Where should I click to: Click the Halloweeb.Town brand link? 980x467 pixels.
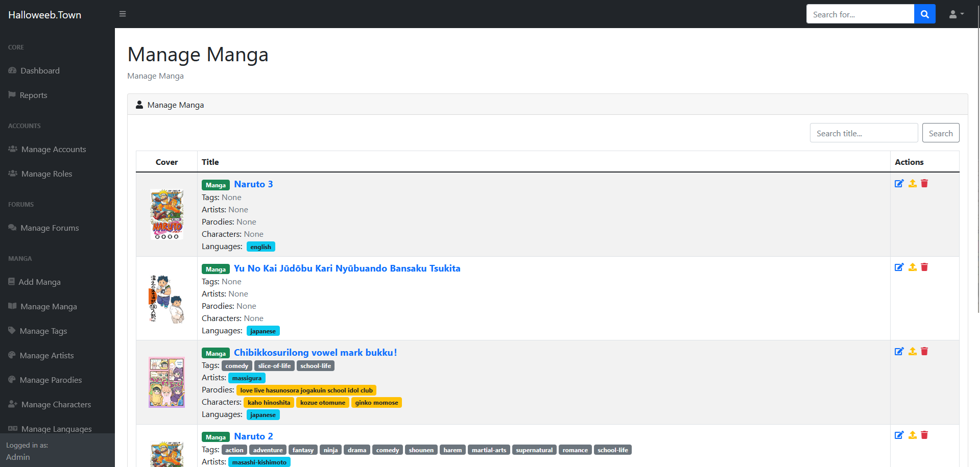pyautogui.click(x=45, y=15)
